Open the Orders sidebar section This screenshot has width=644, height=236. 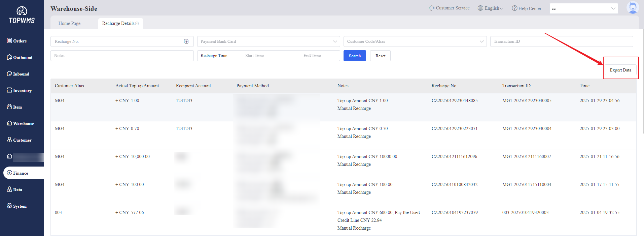click(17, 41)
